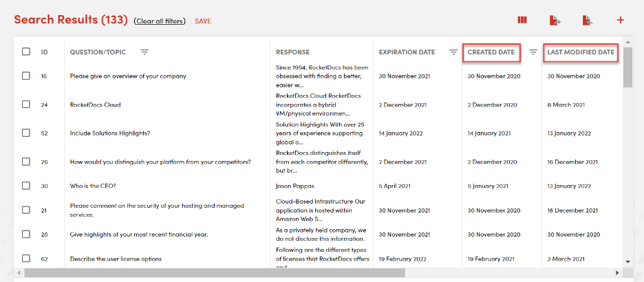Image resolution: width=644 pixels, height=282 pixels.
Task: Click 'RocketDocs distinguishes itself' response cell
Action: (322, 162)
